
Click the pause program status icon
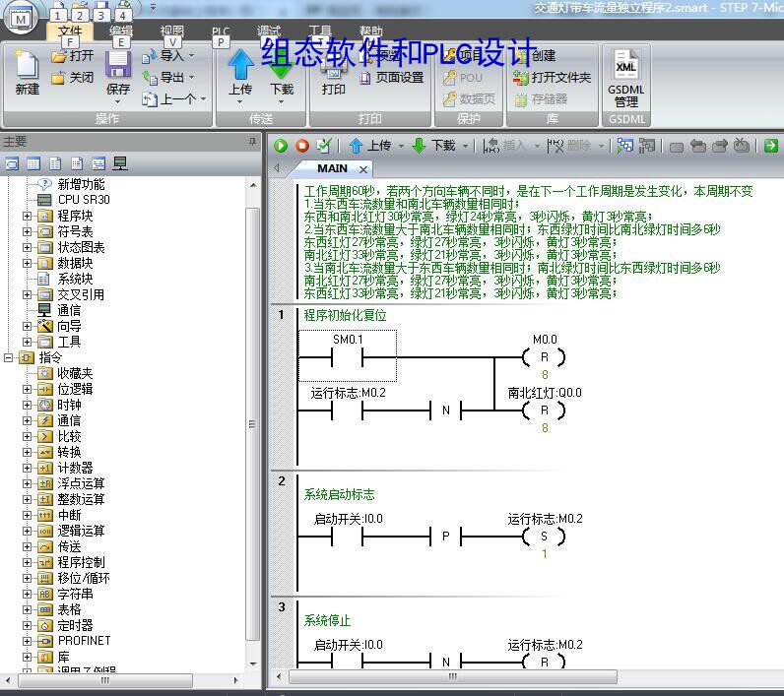(x=646, y=146)
